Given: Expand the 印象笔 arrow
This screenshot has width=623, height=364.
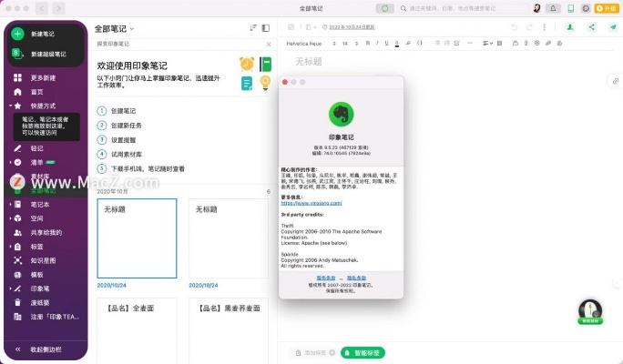Looking at the screenshot, I should click(x=10, y=288).
